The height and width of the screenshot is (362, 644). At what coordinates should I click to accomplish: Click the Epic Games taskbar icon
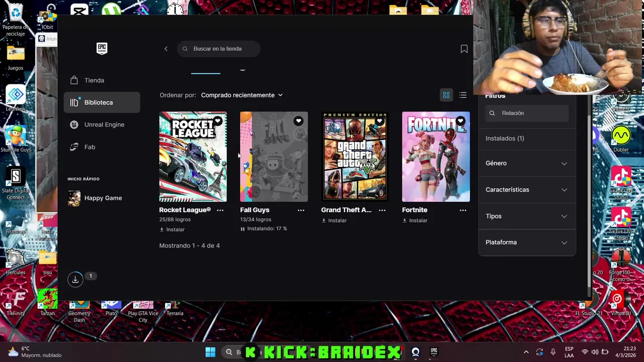pyautogui.click(x=434, y=352)
